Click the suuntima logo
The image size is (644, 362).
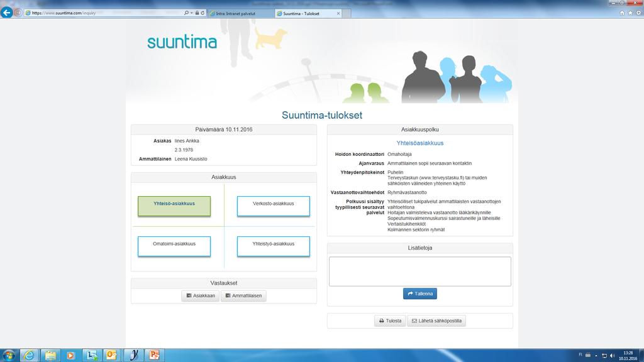click(182, 42)
